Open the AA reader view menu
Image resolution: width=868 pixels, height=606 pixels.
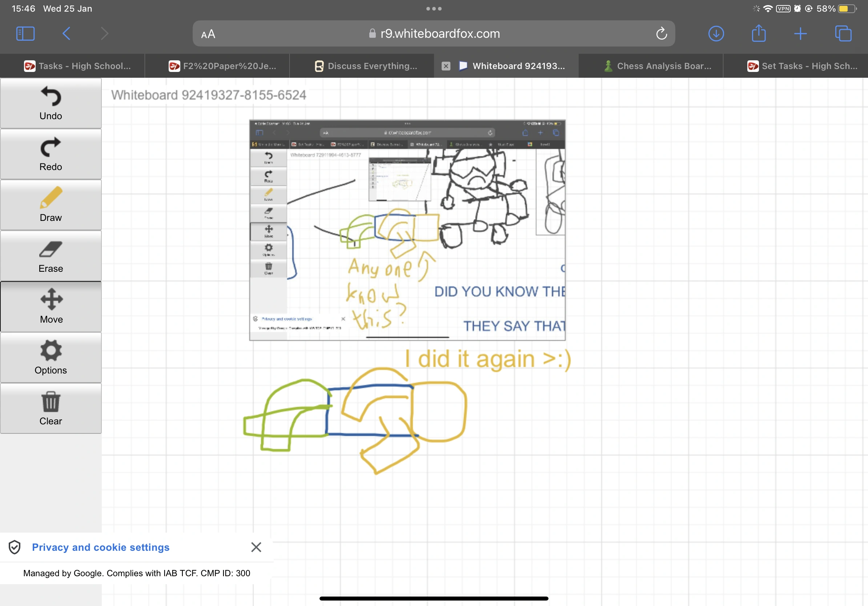coord(208,35)
